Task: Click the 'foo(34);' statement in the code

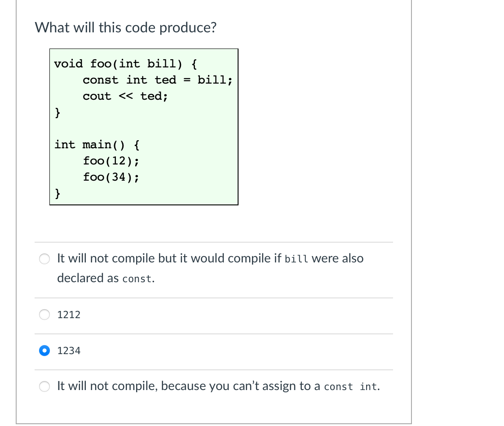Action: pyautogui.click(x=111, y=177)
